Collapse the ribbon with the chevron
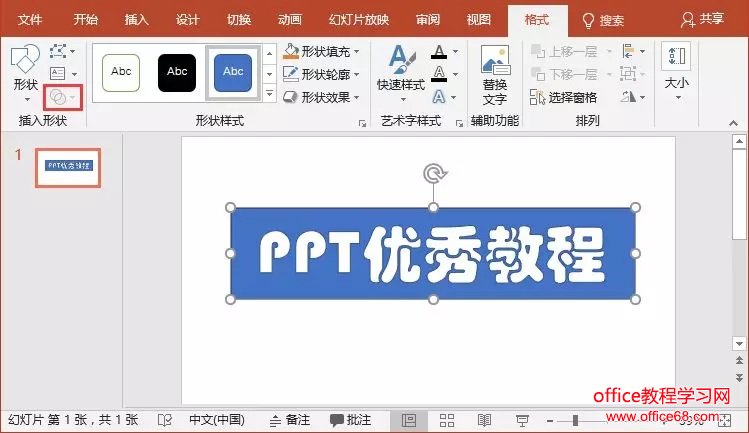Image resolution: width=749 pixels, height=433 pixels. (733, 123)
